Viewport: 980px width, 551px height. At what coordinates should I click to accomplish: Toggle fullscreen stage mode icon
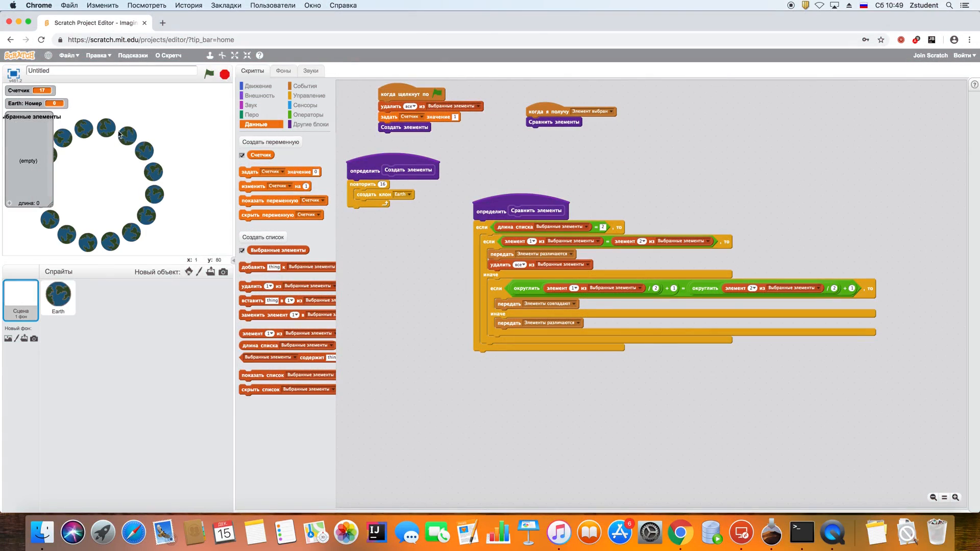(13, 73)
